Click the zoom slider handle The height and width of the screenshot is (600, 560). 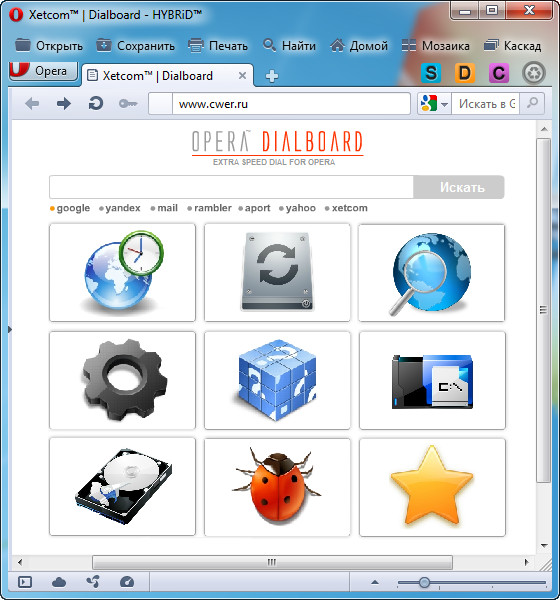coord(424,582)
